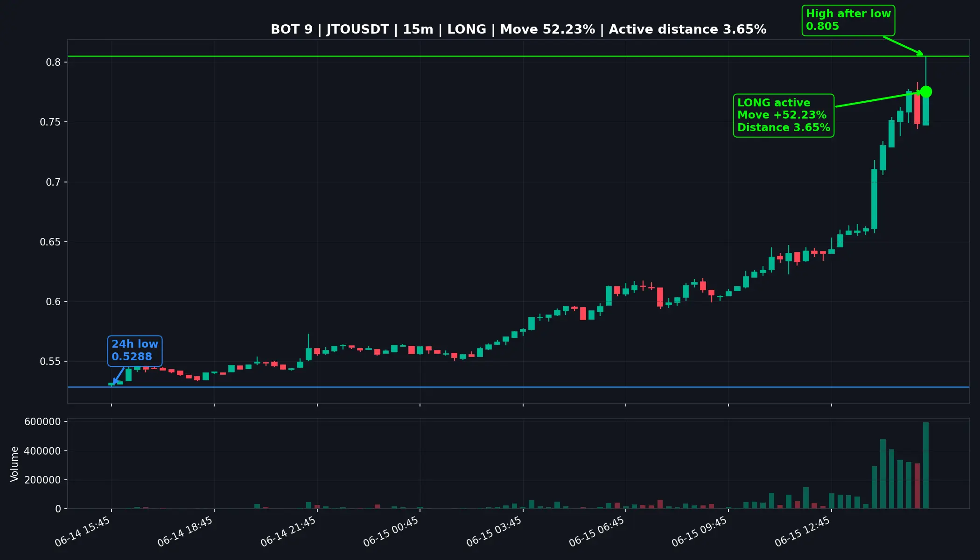Click the tallest volume bar near 600000
The width and height of the screenshot is (980, 560).
926,465
